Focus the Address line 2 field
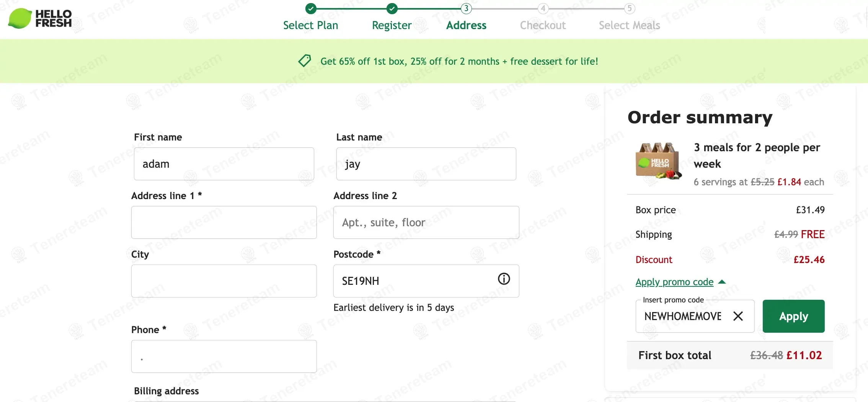 click(426, 222)
